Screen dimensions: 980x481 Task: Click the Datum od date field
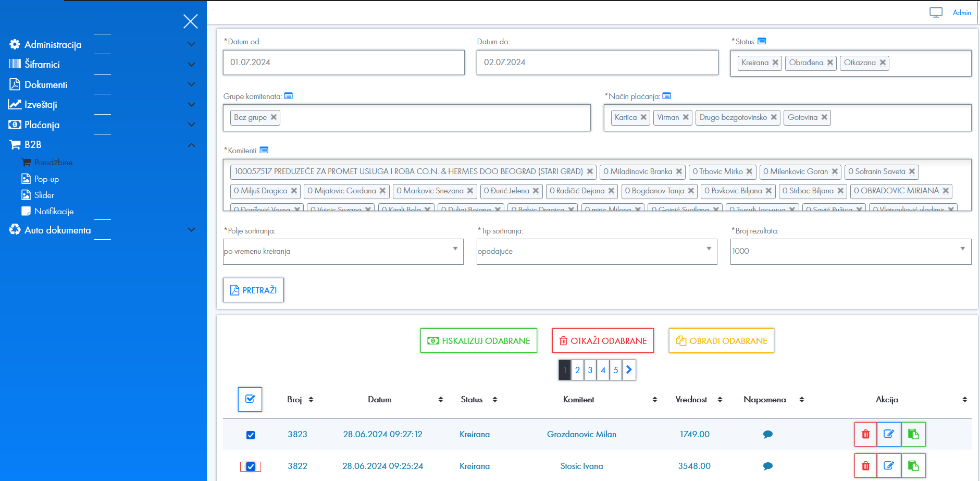(x=344, y=63)
